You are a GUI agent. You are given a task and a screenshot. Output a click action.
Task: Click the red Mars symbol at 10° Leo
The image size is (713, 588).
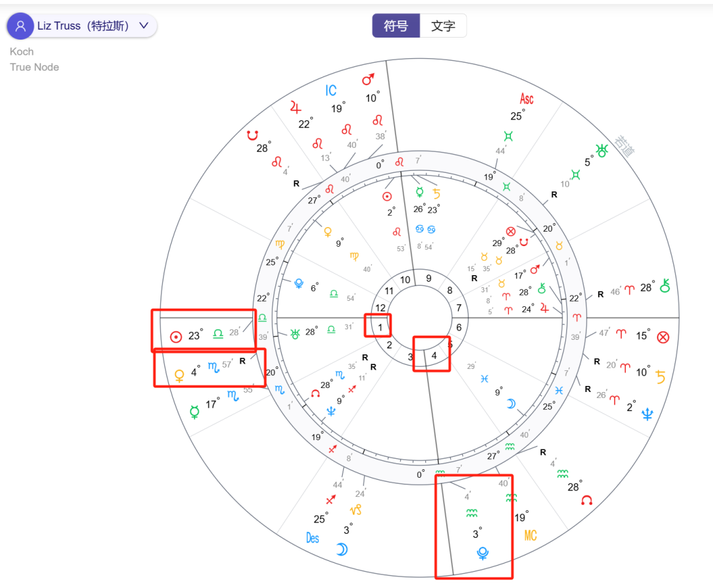368,79
